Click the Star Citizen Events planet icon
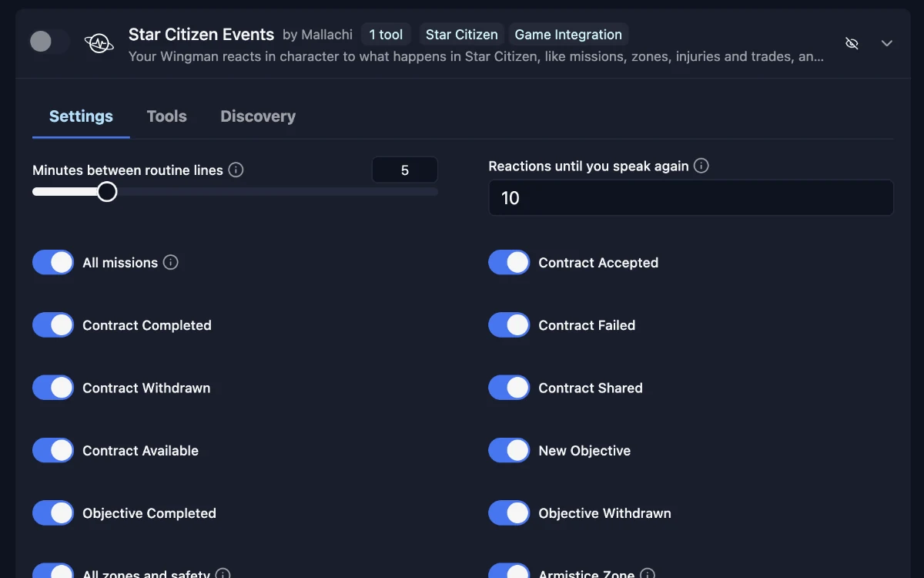This screenshot has height=578, width=924. tap(99, 43)
